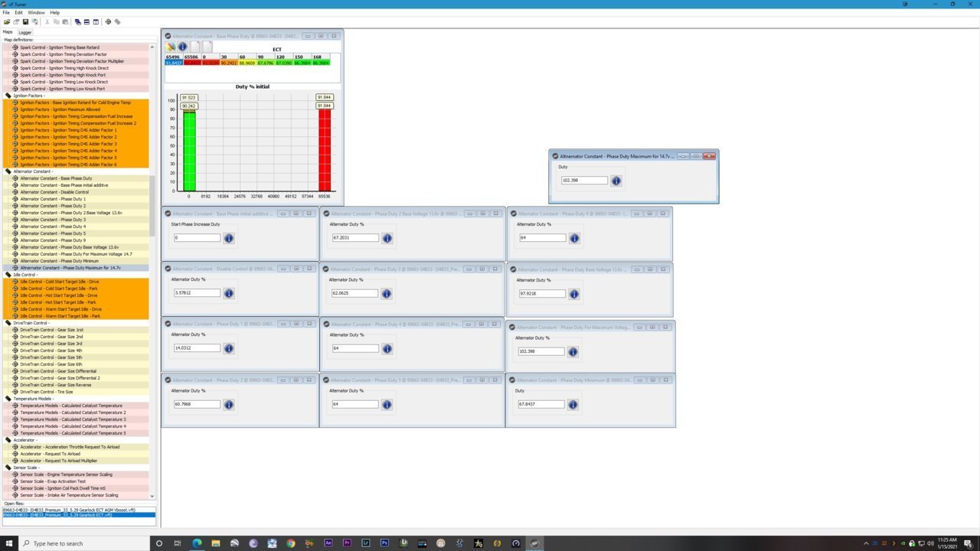Select Temperature Models - Calculated Catalyst Temperature 3
This screenshot has height=551, width=980.
77,419
